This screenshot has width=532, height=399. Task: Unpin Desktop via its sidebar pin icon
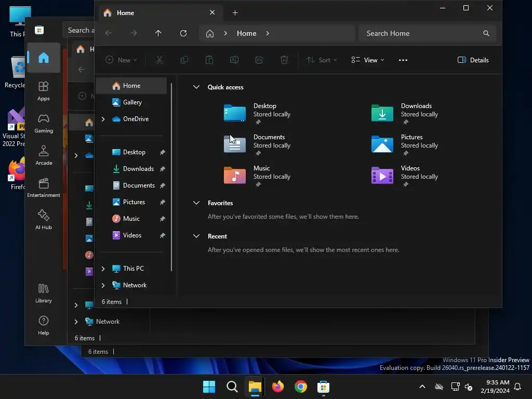pos(163,152)
